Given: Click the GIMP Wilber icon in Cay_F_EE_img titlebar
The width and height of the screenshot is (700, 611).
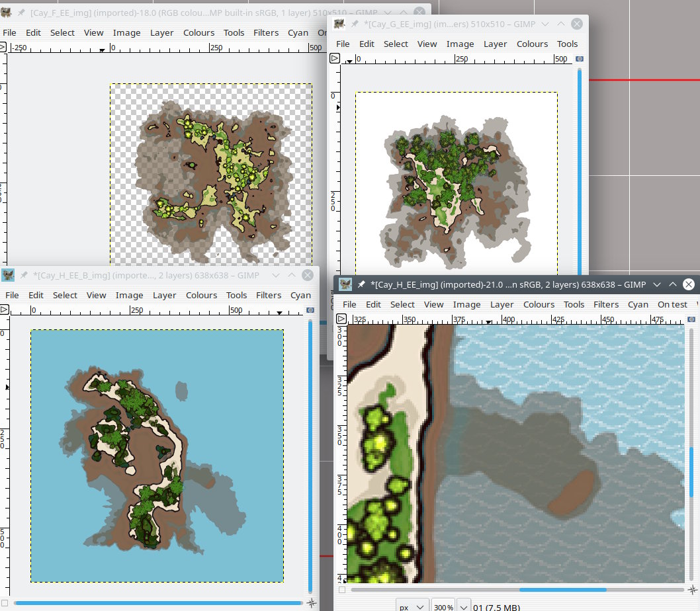Looking at the screenshot, I should [5, 13].
